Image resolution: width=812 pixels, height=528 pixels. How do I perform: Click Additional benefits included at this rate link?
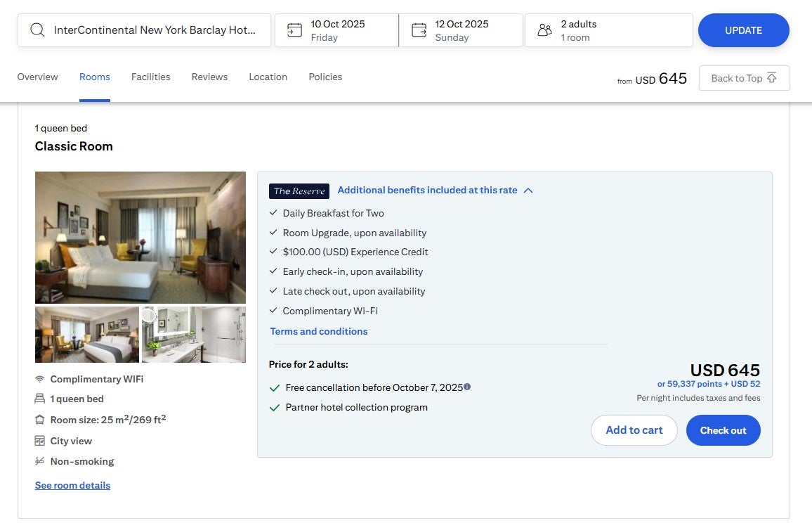click(427, 190)
